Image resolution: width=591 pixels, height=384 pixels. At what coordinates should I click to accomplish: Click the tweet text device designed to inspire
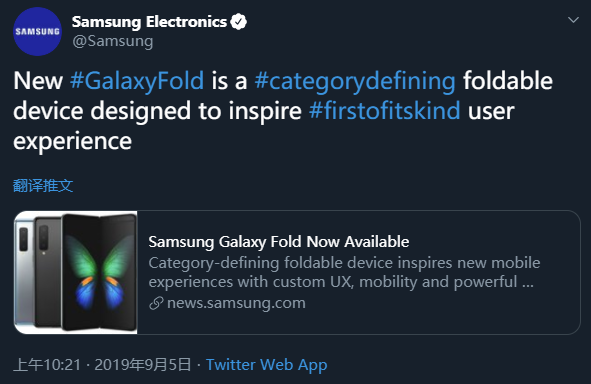[x=158, y=111]
